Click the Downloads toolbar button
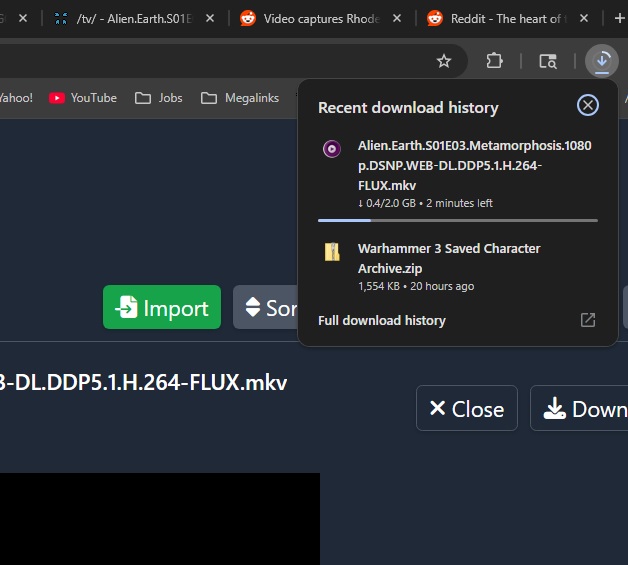The width and height of the screenshot is (628, 565). [602, 61]
